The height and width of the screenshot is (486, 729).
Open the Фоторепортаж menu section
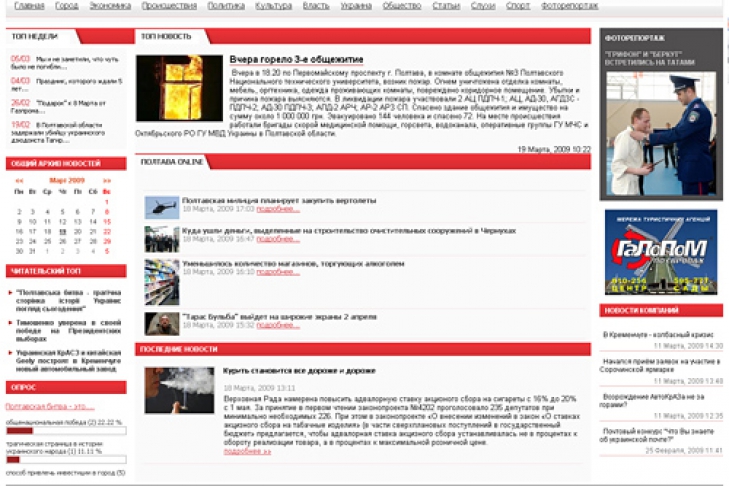point(569,6)
